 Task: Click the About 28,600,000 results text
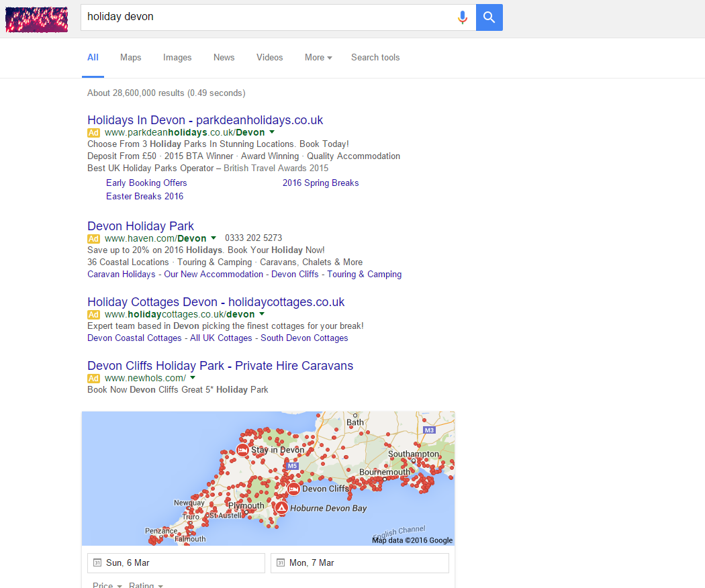[x=167, y=93]
